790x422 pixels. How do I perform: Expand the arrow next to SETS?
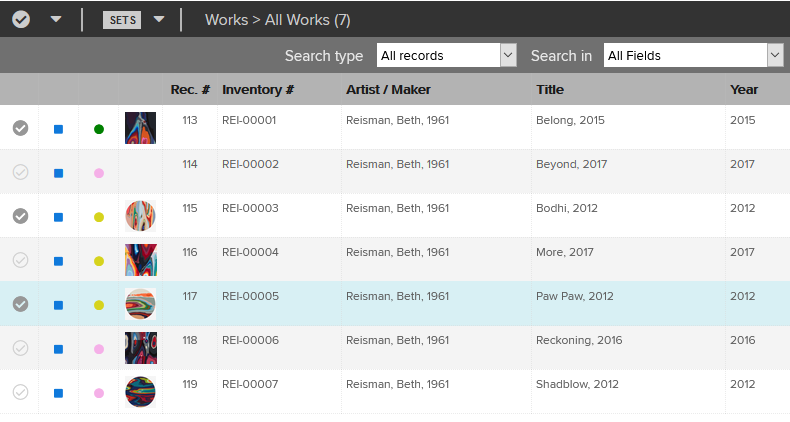159,20
